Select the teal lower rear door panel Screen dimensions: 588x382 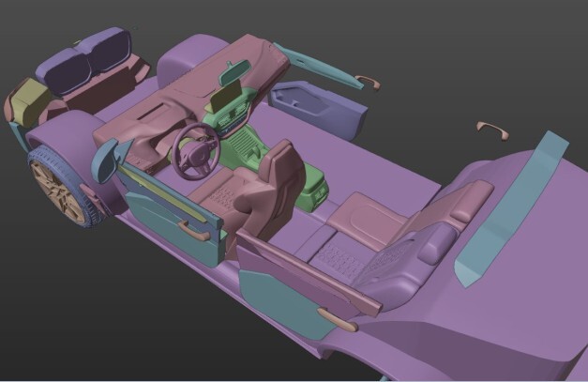point(289,305)
